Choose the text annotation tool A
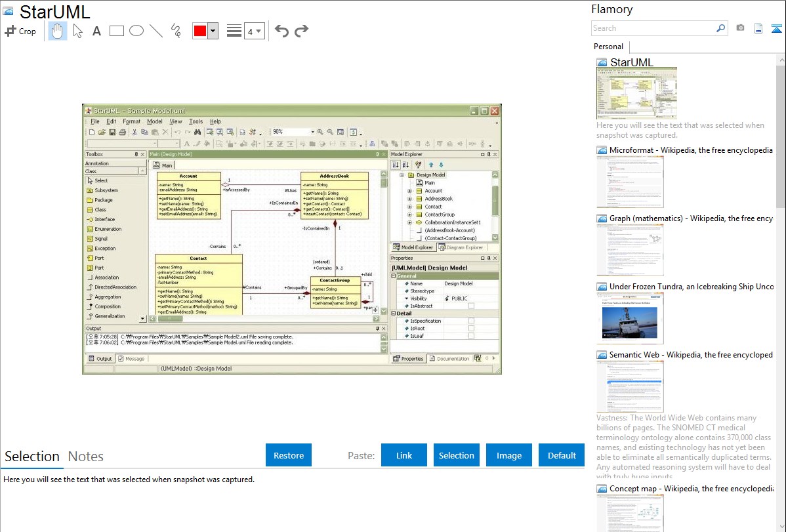The width and height of the screenshot is (786, 532). (96, 31)
